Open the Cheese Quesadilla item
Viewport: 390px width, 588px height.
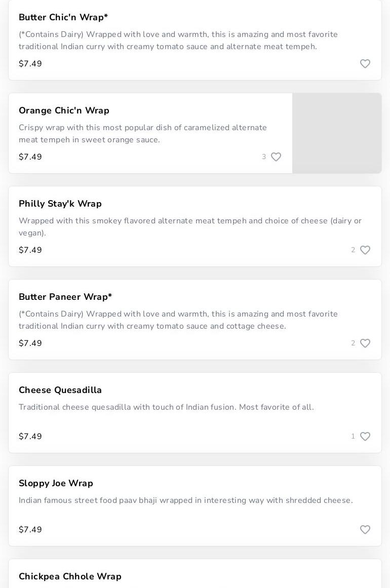pyautogui.click(x=60, y=390)
